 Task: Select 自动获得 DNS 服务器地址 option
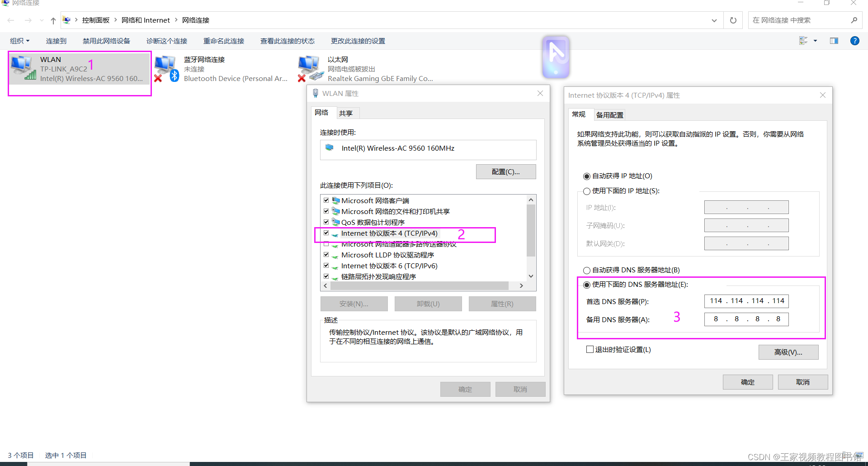point(587,270)
